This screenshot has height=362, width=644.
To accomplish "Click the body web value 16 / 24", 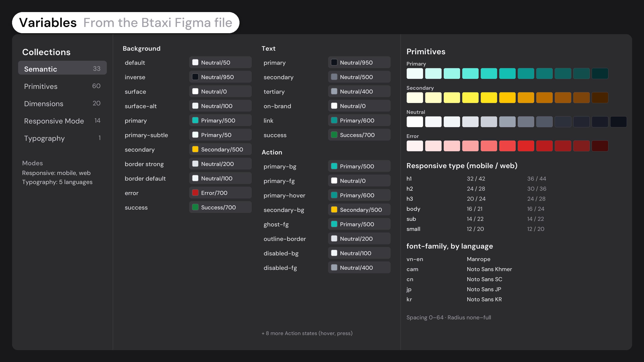I will 536,209.
